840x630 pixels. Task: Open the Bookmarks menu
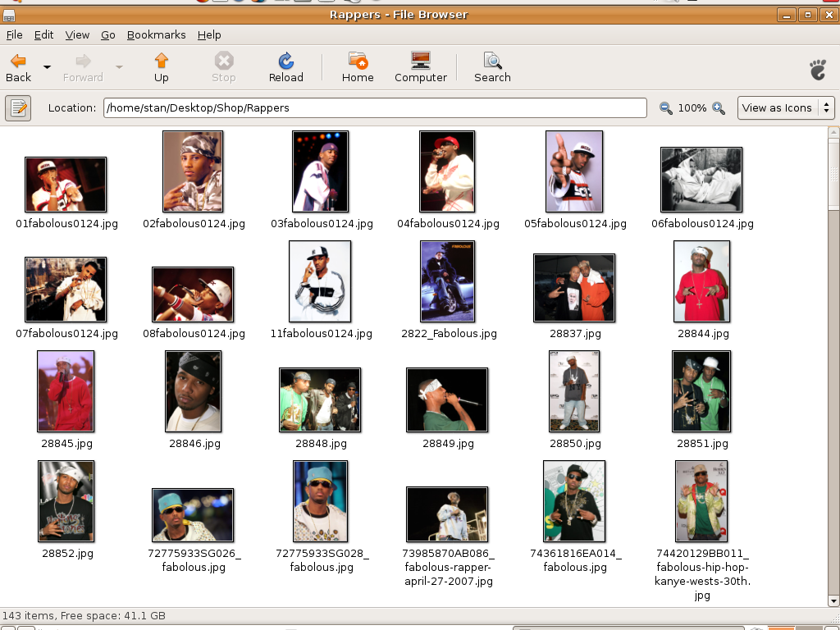pos(156,34)
